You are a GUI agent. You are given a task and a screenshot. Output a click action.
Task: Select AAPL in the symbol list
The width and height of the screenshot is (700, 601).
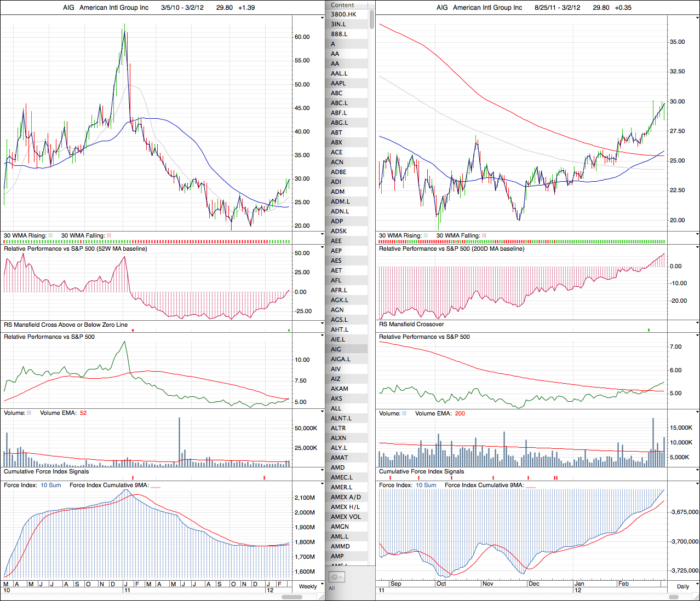point(338,83)
